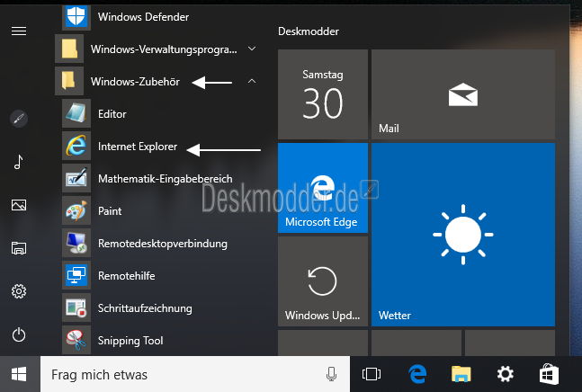This screenshot has width=582, height=392.
Task: Open the Samstag 30 calendar tile
Action: click(x=323, y=94)
